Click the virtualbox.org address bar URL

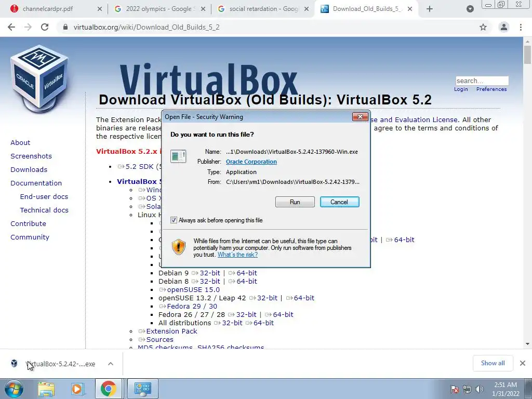(146, 27)
